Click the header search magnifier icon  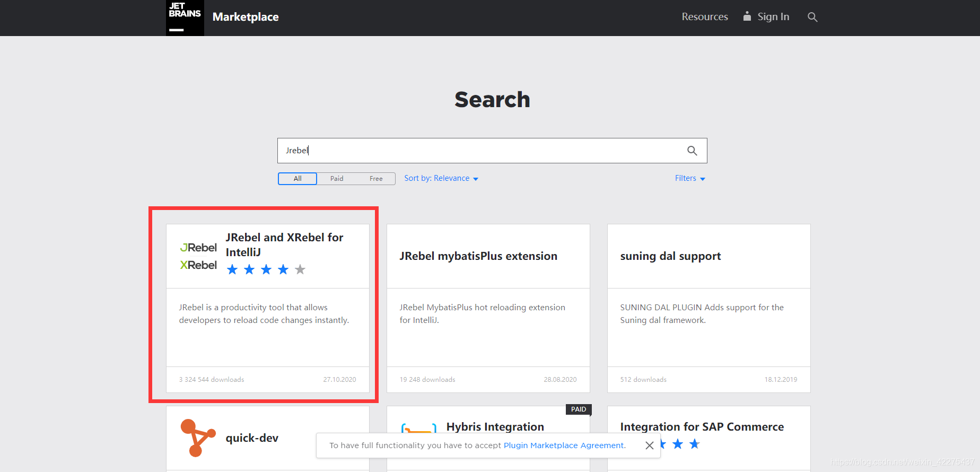tap(812, 17)
